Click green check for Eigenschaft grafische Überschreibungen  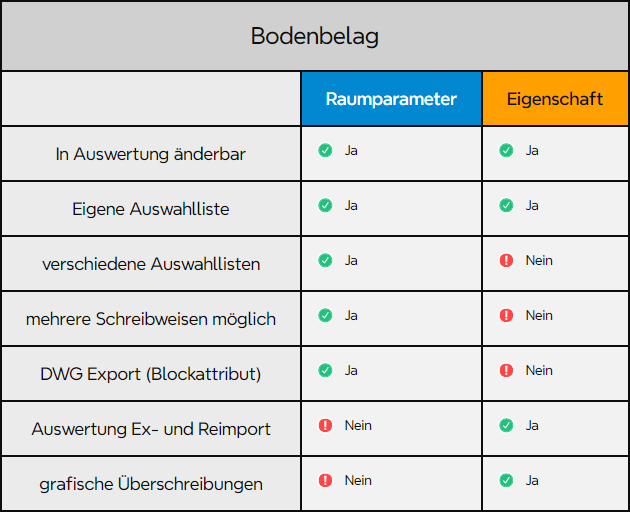(506, 480)
